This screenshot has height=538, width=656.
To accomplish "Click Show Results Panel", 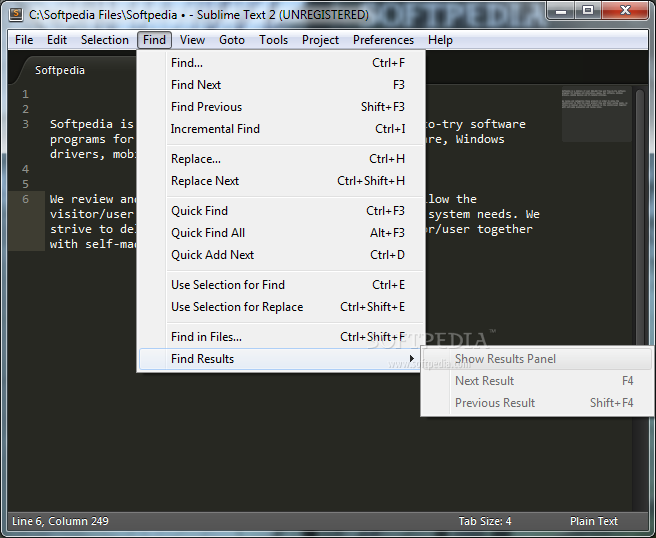I will pos(537,359).
